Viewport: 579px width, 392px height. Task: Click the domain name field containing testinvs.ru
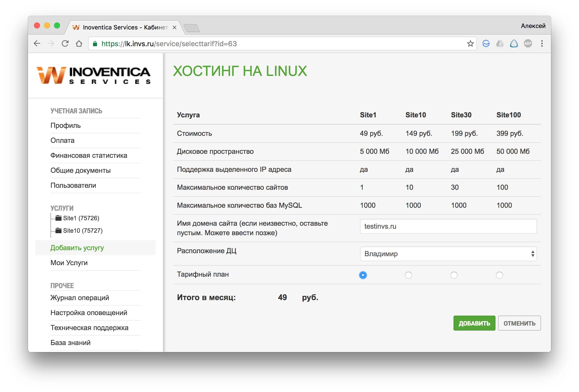[x=448, y=226]
